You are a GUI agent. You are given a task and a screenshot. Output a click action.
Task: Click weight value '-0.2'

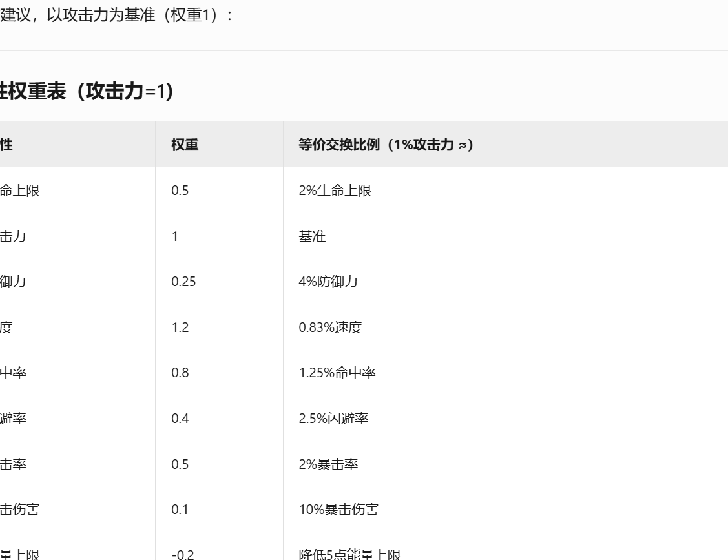point(182,554)
